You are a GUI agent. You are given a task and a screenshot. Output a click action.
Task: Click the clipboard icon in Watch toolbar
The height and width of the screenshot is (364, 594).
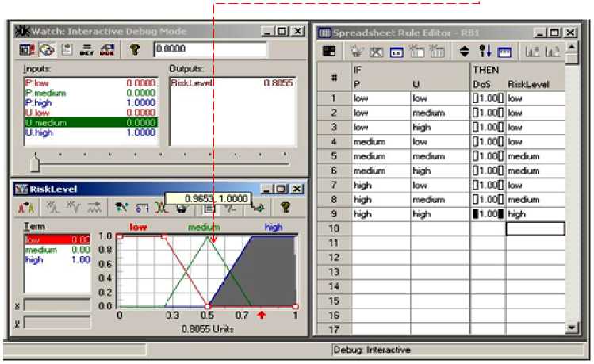click(67, 50)
